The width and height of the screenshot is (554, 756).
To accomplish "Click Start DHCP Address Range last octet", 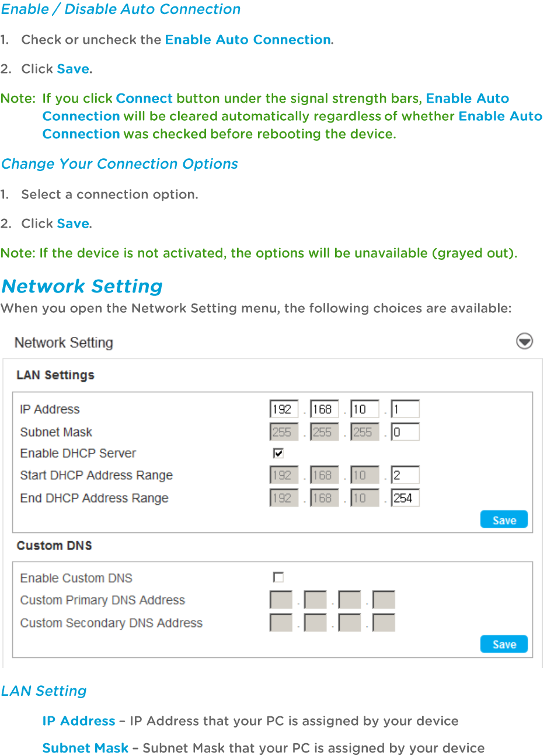I will tap(405, 475).
